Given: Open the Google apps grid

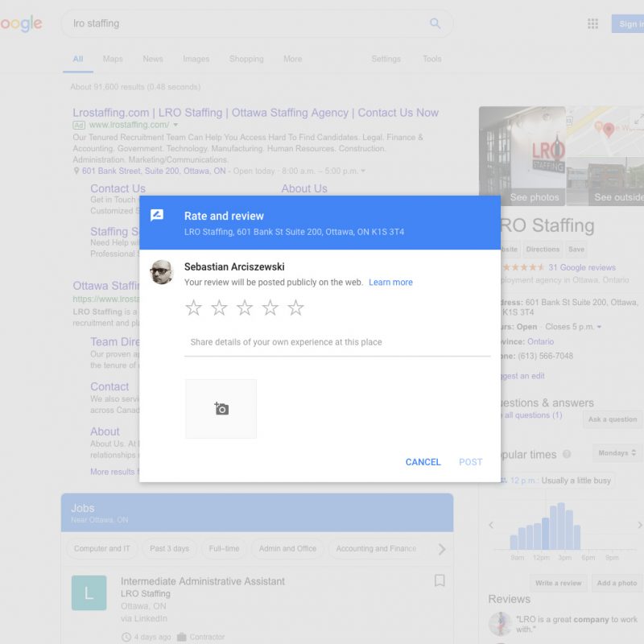Looking at the screenshot, I should 593,24.
